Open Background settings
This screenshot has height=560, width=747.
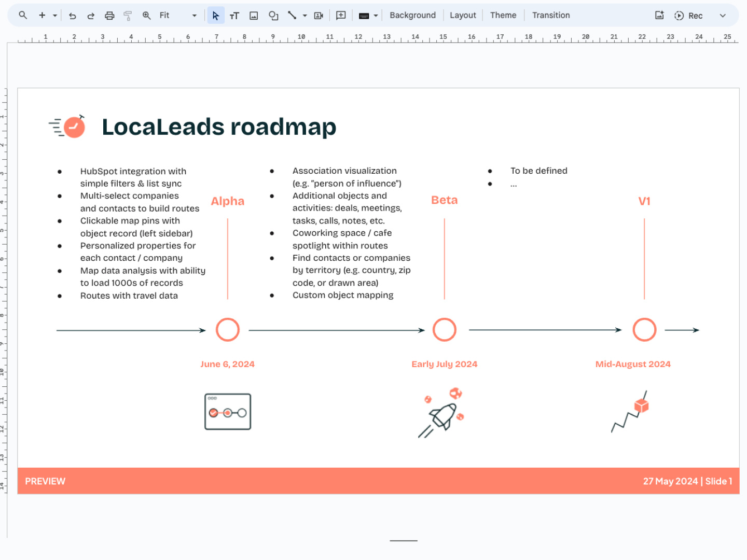click(x=412, y=16)
